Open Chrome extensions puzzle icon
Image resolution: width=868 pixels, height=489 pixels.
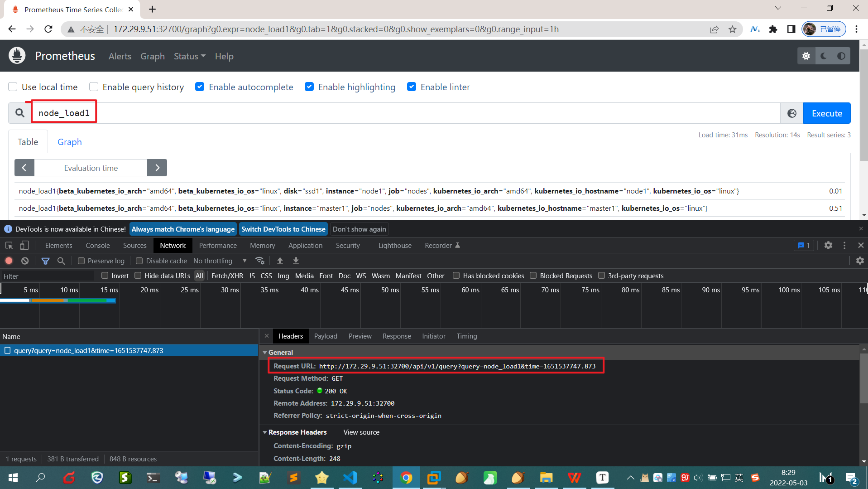click(773, 29)
